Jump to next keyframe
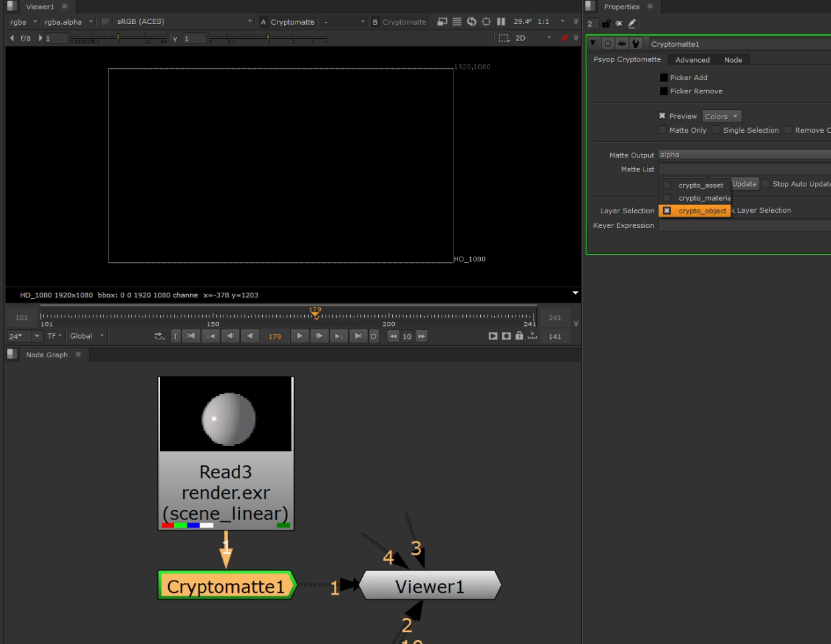 (338, 336)
